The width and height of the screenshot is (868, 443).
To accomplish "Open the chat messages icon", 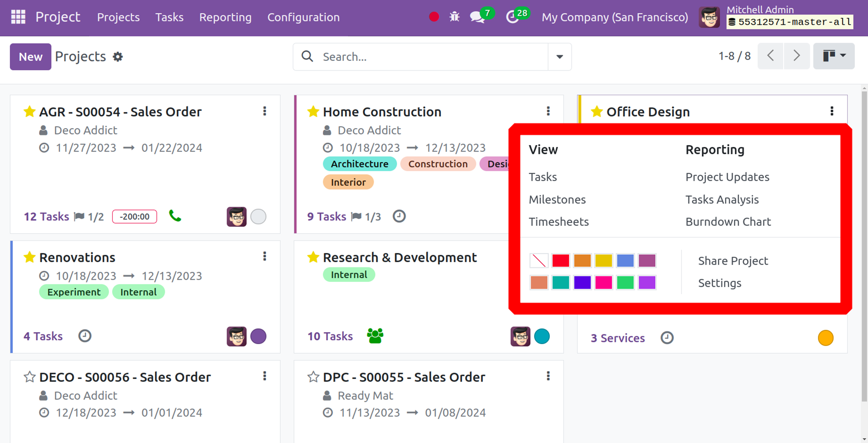I will pos(477,17).
